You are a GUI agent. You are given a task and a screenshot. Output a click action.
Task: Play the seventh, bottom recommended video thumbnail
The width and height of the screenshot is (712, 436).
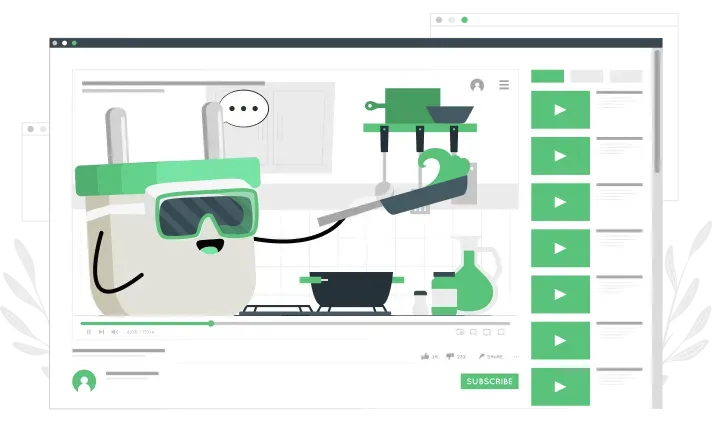[x=560, y=387]
